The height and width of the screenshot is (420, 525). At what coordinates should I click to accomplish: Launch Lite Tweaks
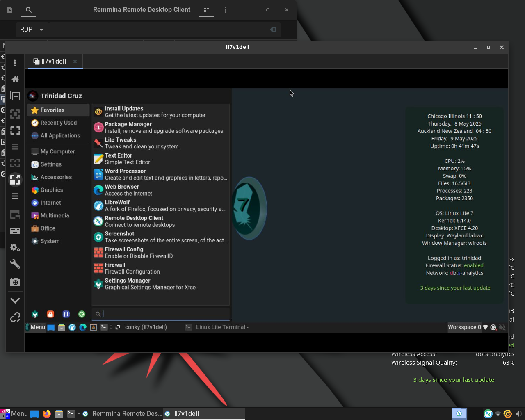pos(161,143)
